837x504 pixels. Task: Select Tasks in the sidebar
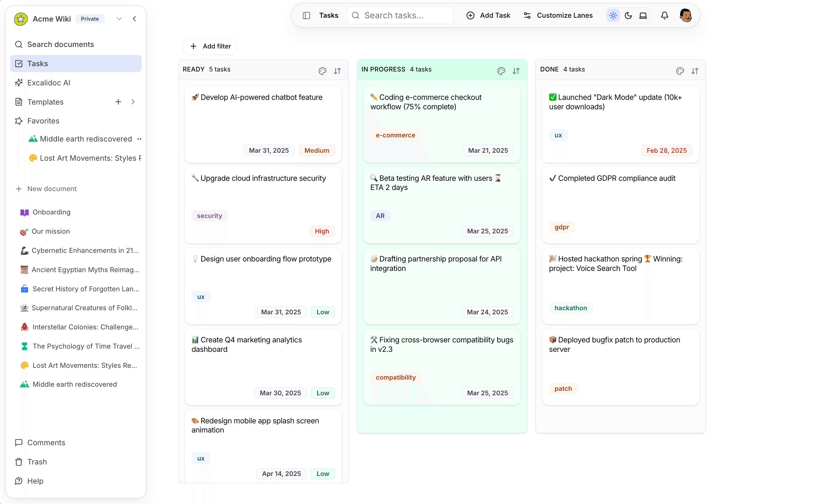[x=37, y=64]
